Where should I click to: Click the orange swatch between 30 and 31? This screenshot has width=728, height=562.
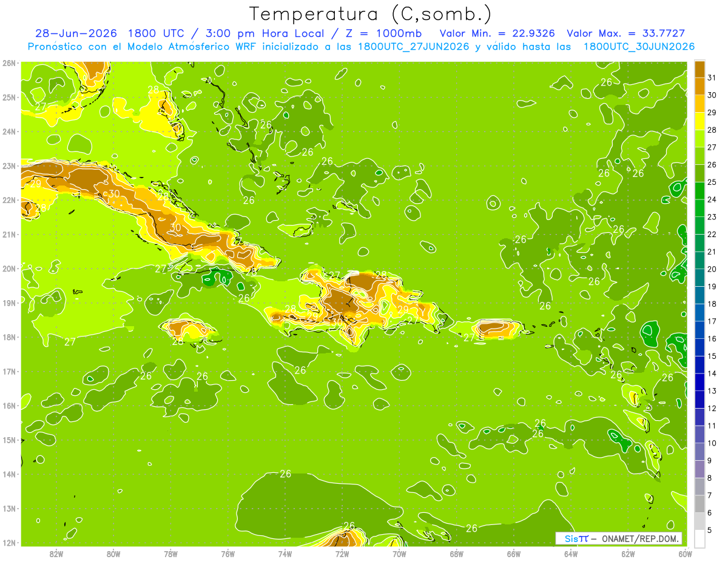click(x=699, y=86)
